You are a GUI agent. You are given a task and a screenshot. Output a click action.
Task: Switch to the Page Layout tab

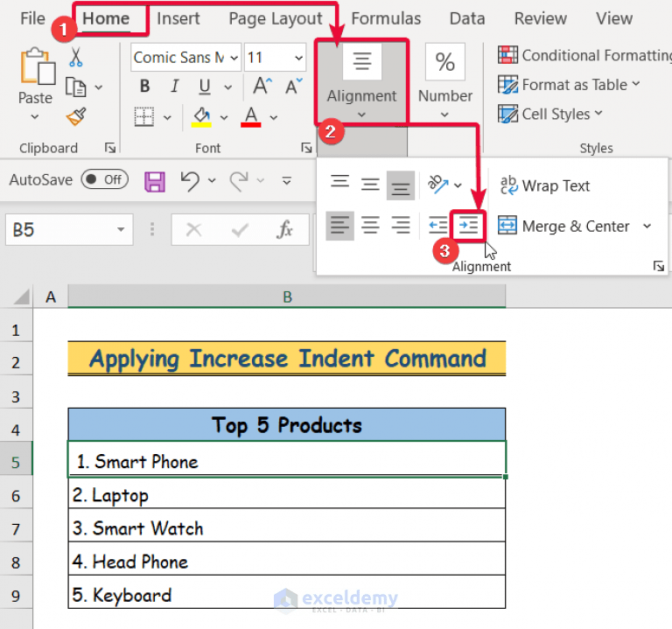point(275,18)
